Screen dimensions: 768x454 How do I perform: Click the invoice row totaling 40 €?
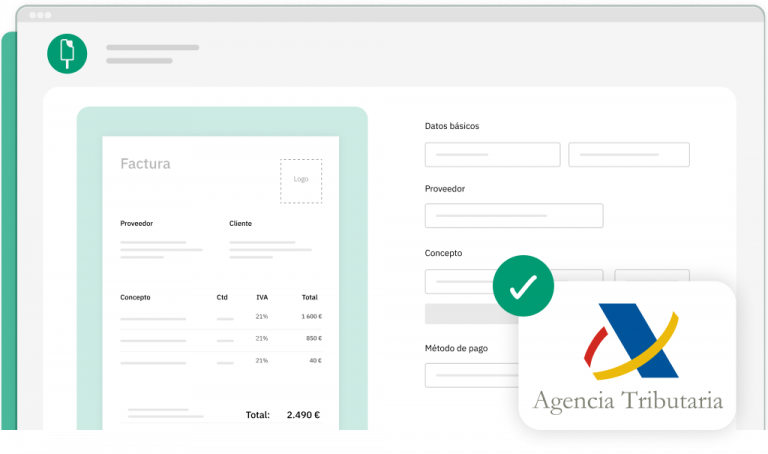220,360
